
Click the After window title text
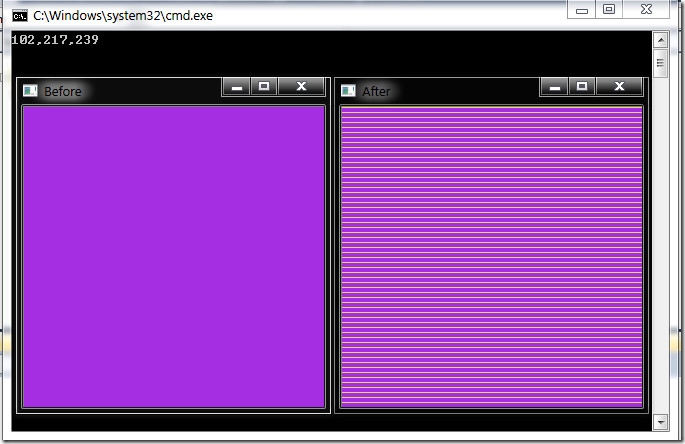376,91
